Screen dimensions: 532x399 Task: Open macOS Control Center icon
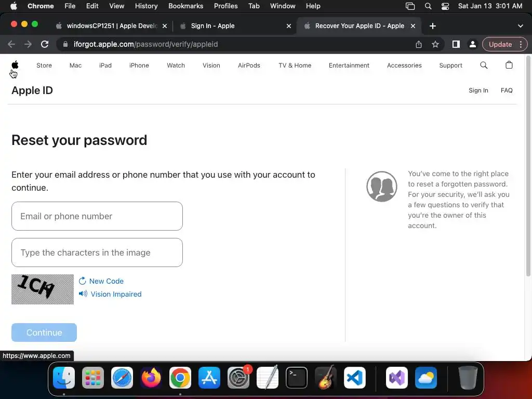445,6
